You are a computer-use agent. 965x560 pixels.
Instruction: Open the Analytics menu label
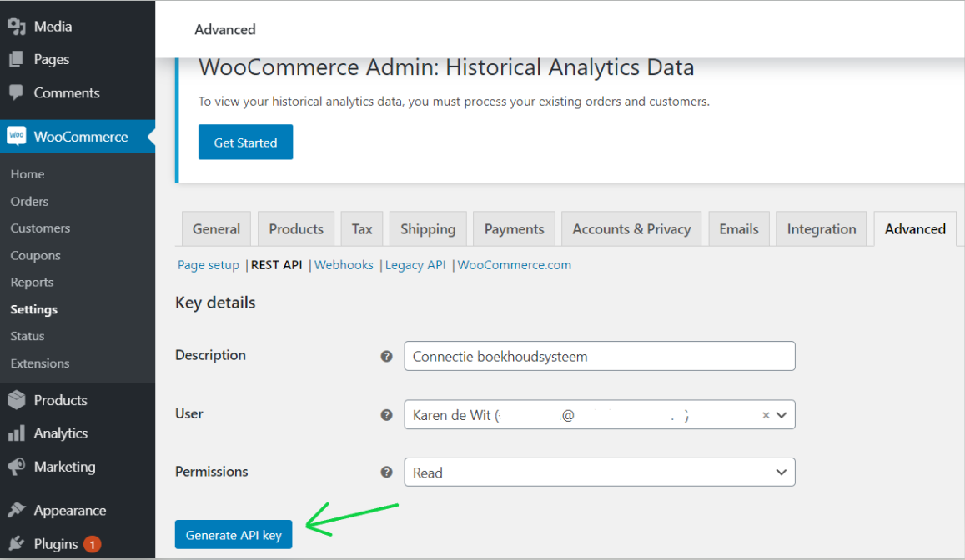pyautogui.click(x=60, y=433)
